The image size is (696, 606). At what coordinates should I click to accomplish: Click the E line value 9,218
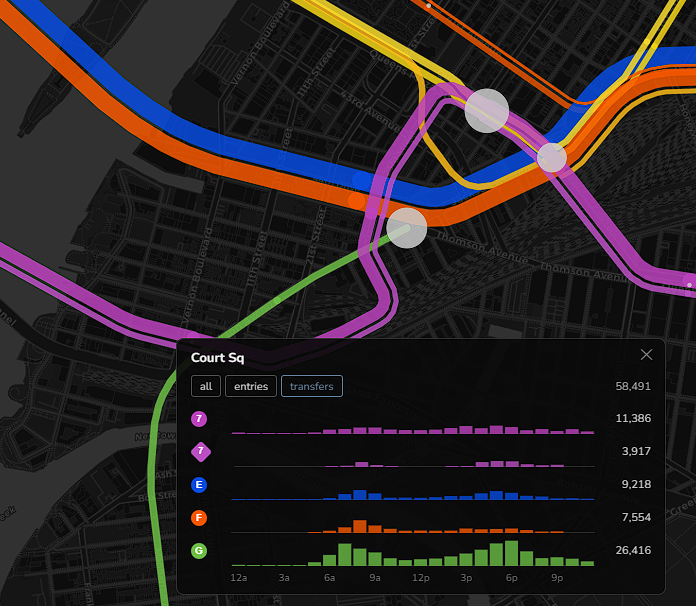(x=636, y=484)
